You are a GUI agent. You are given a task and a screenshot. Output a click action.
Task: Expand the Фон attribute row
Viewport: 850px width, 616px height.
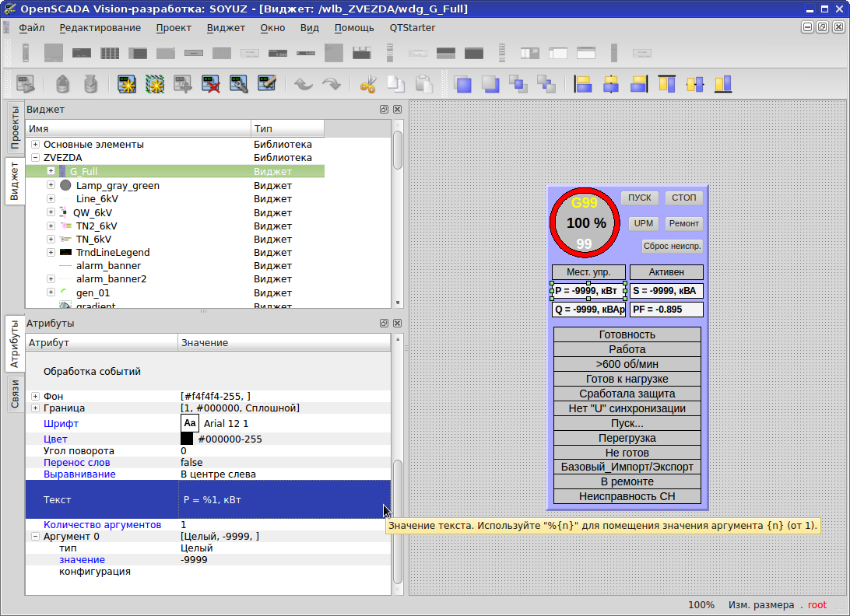(x=35, y=397)
